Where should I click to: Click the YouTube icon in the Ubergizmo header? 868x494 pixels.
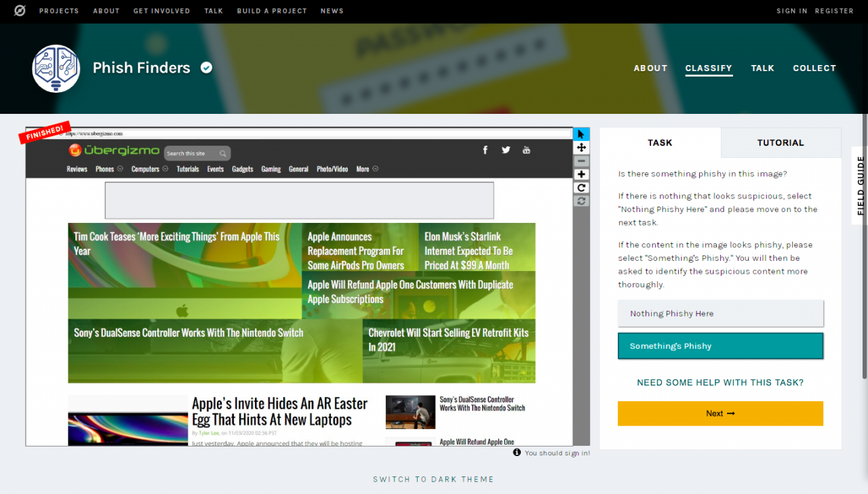[526, 150]
